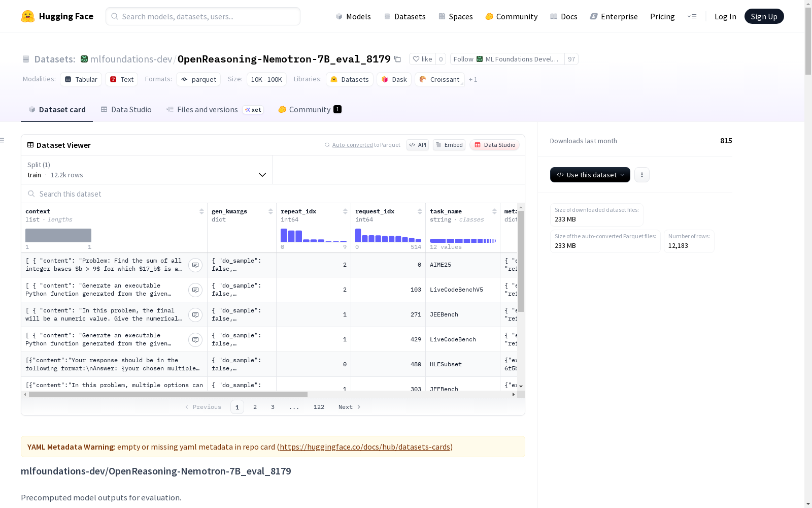The image size is (812, 508).
Task: Open Docs
Action: click(x=564, y=16)
